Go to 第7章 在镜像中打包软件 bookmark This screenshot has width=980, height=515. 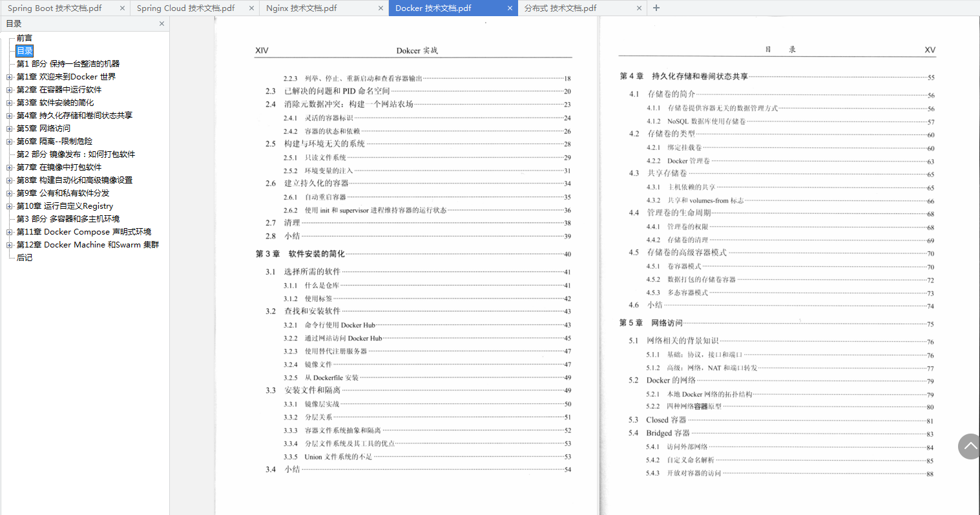59,167
